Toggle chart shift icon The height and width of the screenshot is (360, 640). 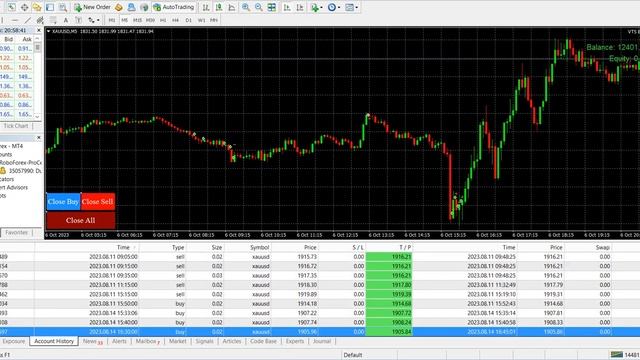pos(300,7)
